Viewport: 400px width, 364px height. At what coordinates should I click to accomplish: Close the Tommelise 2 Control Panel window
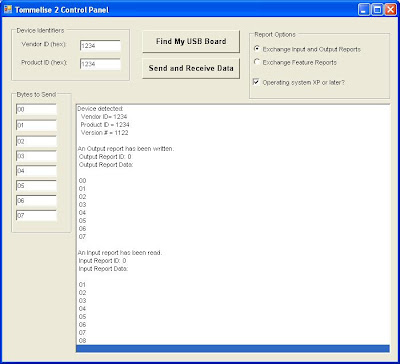tap(390, 10)
